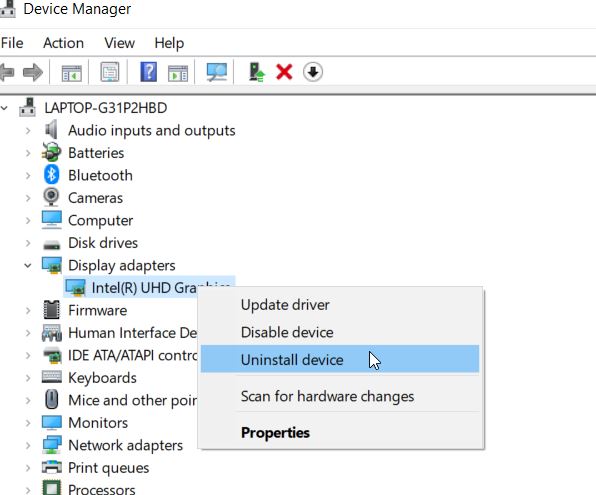Select the Processors tree label
The width and height of the screenshot is (596, 495).
tap(101, 489)
